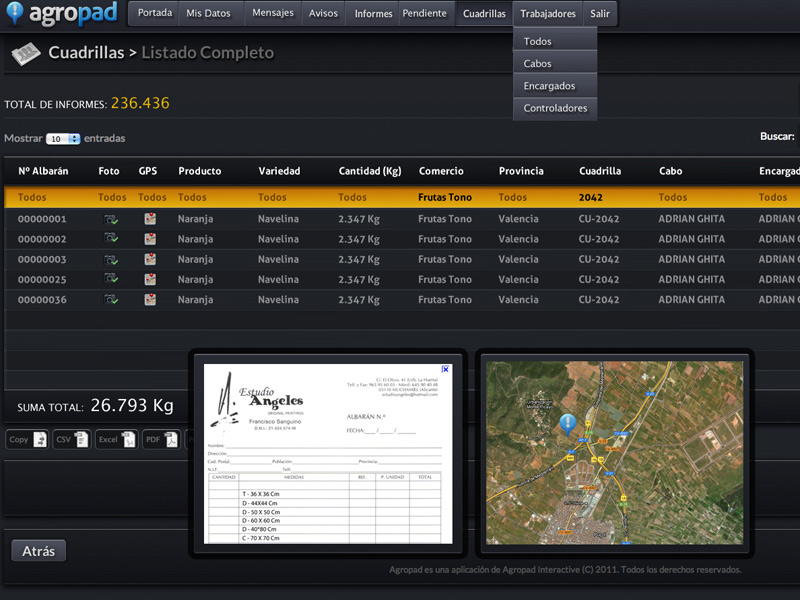Open GPS map icon for albarán 00000025
This screenshot has width=800, height=600.
(150, 279)
